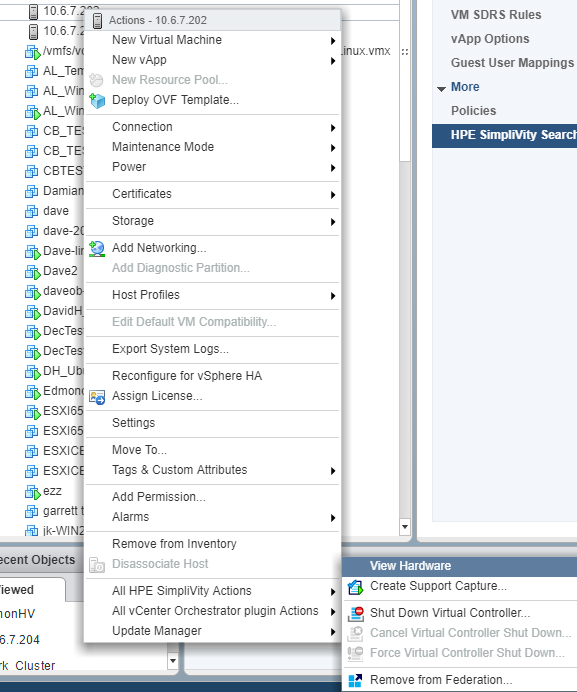
Task: Open Policies in the sidebar
Action: coord(473,111)
